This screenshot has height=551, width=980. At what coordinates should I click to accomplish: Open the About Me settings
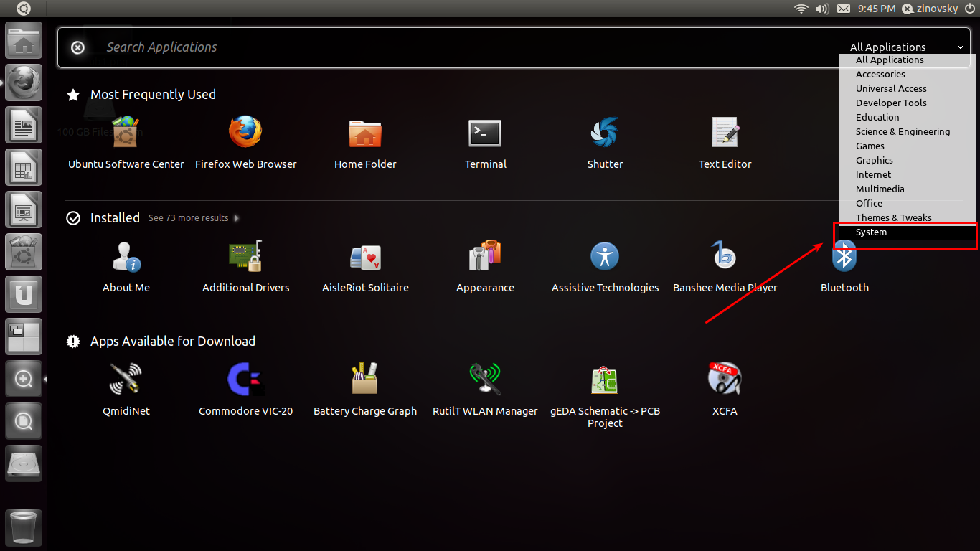[x=126, y=267]
